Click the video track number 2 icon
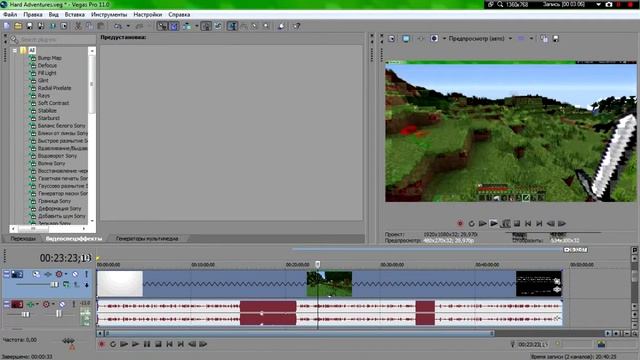The width and height of the screenshot is (640, 360). (17, 274)
